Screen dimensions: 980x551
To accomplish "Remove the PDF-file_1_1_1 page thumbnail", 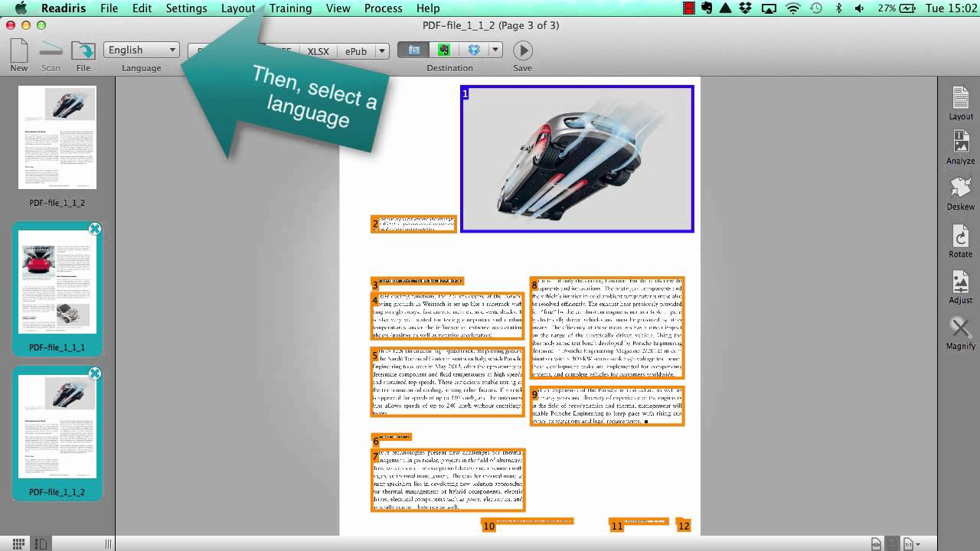I will [x=94, y=229].
